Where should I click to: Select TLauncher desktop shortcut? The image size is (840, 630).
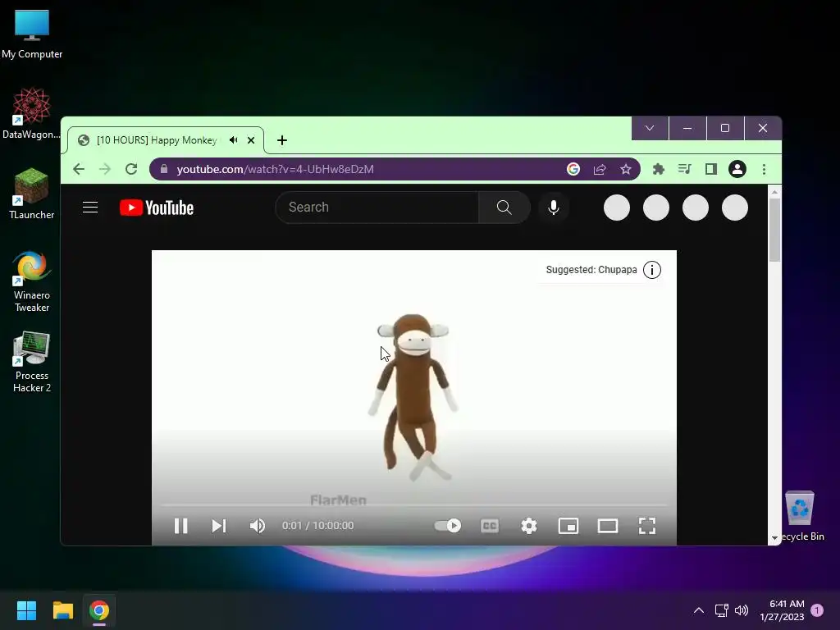tap(32, 194)
